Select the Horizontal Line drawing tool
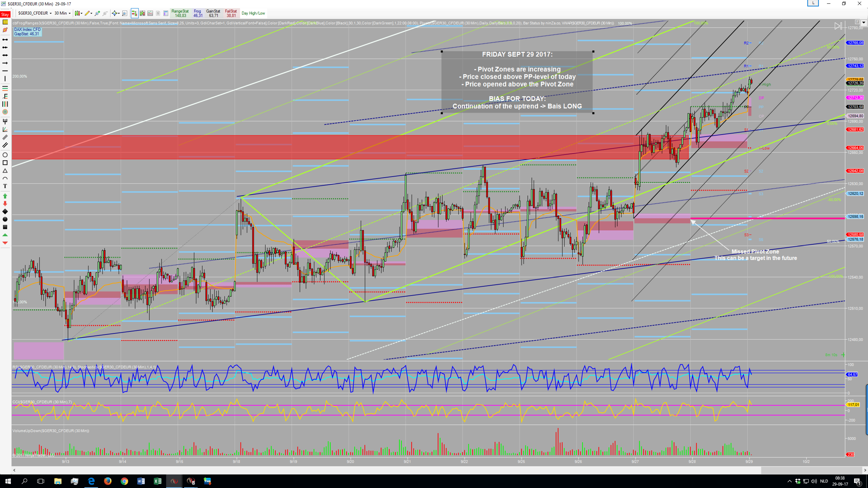 pyautogui.click(x=5, y=71)
